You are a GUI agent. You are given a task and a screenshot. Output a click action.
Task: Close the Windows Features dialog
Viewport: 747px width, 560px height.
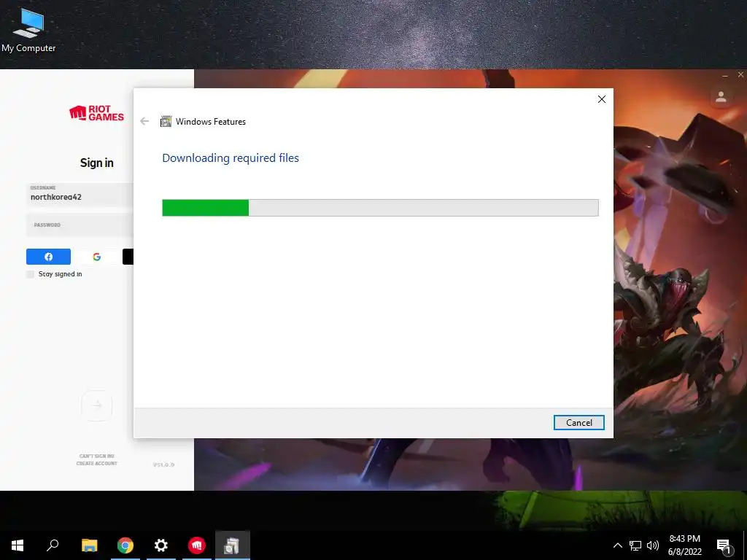[x=602, y=99]
